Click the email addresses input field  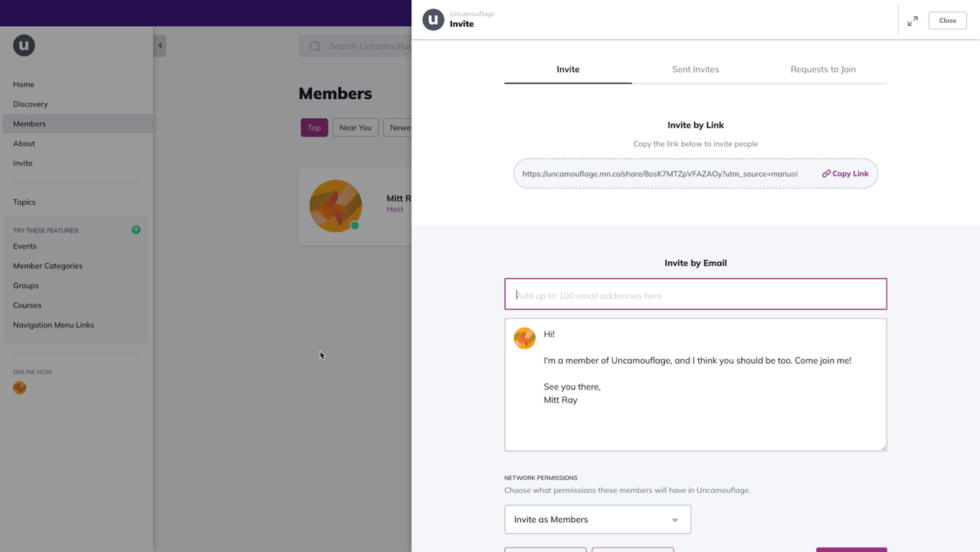(x=695, y=295)
